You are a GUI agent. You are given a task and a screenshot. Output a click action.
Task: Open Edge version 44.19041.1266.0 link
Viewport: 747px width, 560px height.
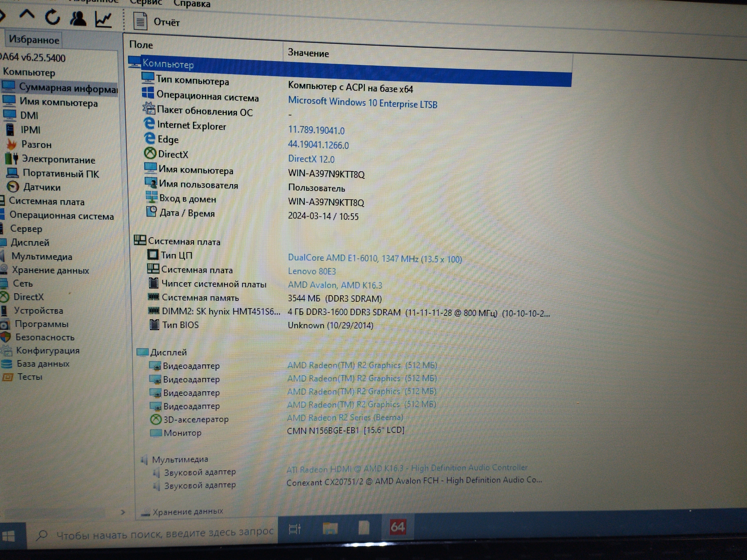point(318,145)
